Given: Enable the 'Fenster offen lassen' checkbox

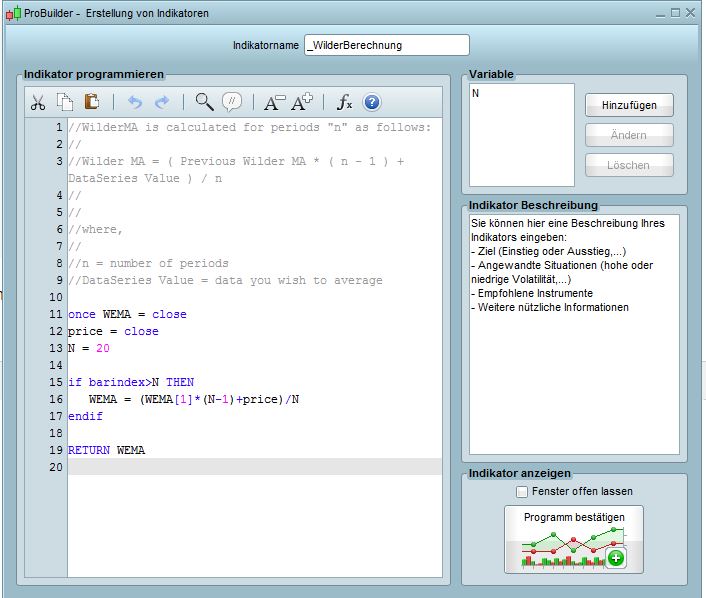Looking at the screenshot, I should click(521, 491).
